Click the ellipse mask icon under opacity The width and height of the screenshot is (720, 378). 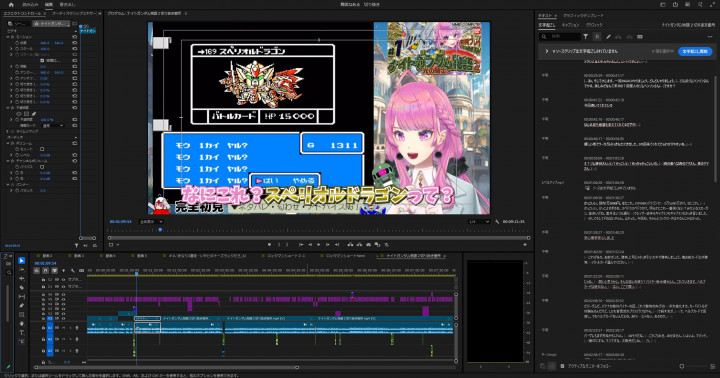[19, 113]
